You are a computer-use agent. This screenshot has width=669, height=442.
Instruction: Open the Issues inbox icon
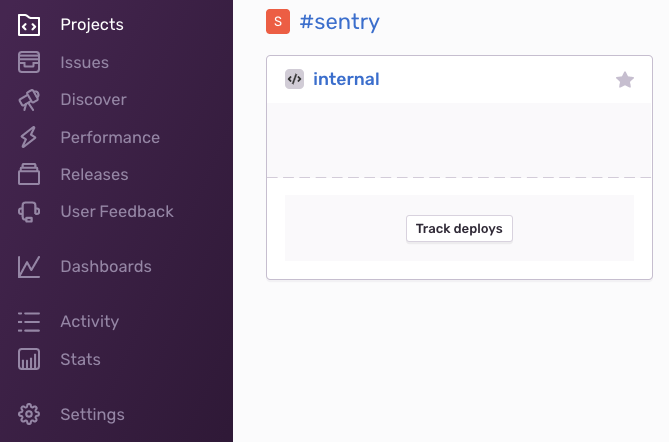(29, 62)
